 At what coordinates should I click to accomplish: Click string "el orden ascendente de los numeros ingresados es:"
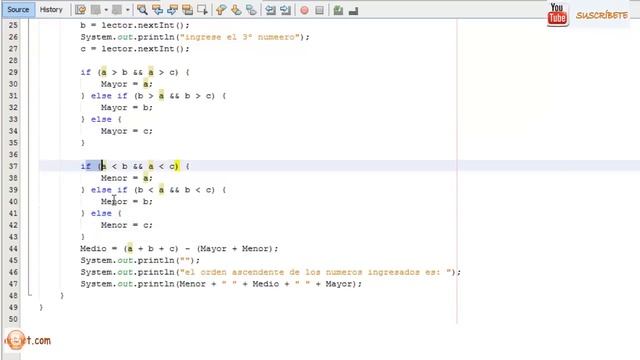pos(316,272)
